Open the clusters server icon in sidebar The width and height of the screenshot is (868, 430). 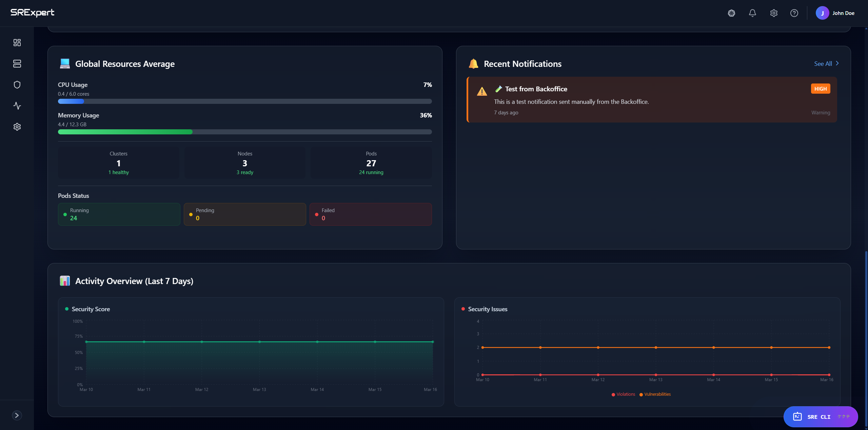[17, 63]
